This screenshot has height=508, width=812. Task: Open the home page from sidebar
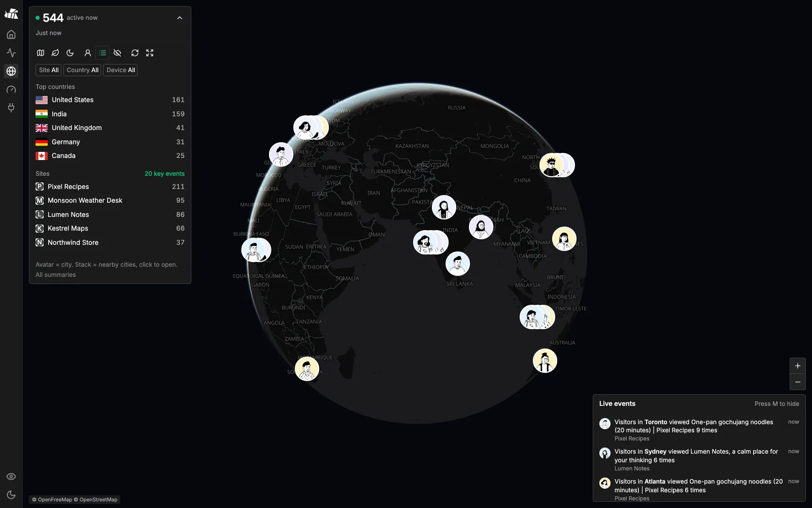tap(11, 35)
